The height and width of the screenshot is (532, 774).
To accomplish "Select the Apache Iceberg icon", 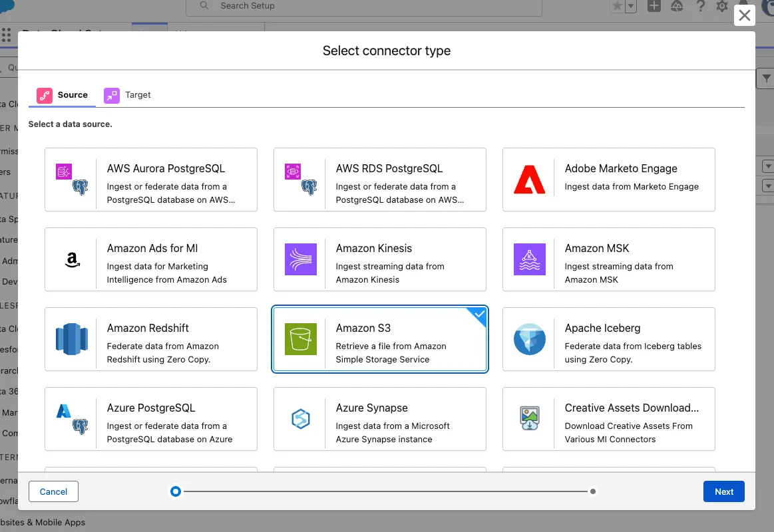I will (529, 339).
